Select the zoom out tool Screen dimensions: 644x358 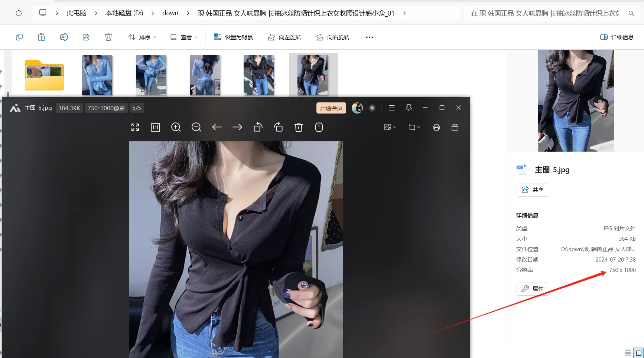196,127
